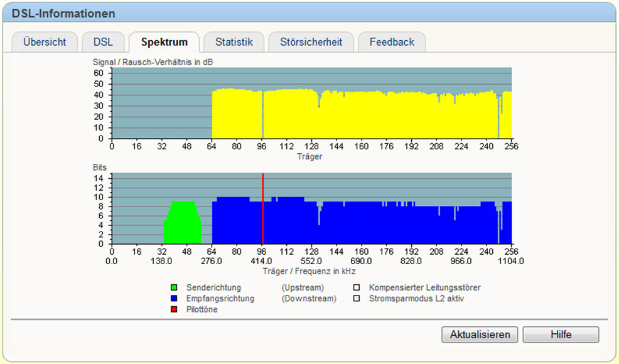
Task: Click the '414.0' frequency axis value
Action: pos(261,261)
